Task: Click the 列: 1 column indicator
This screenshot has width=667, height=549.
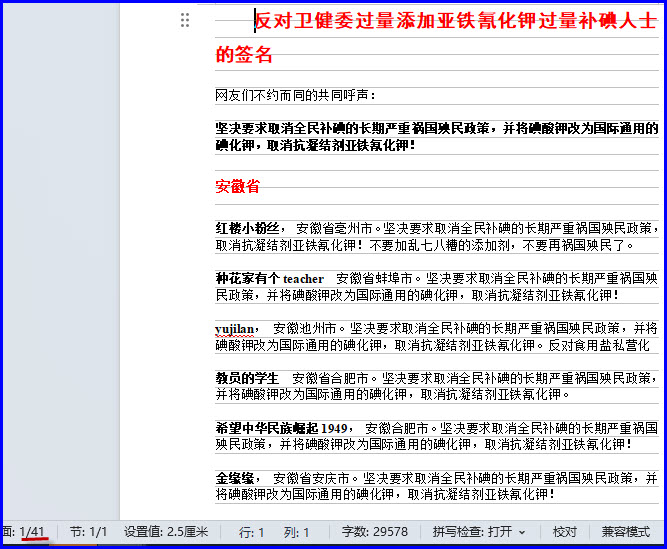Action: [x=297, y=532]
